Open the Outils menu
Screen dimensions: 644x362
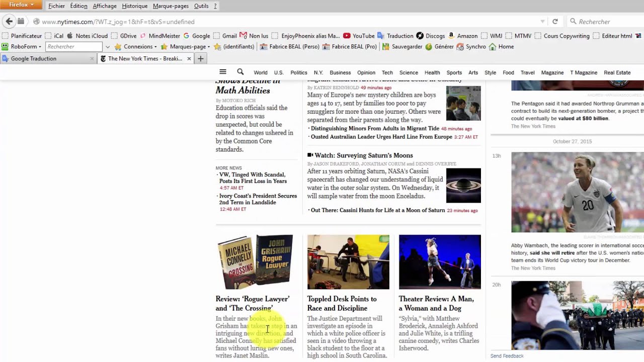[x=201, y=6]
